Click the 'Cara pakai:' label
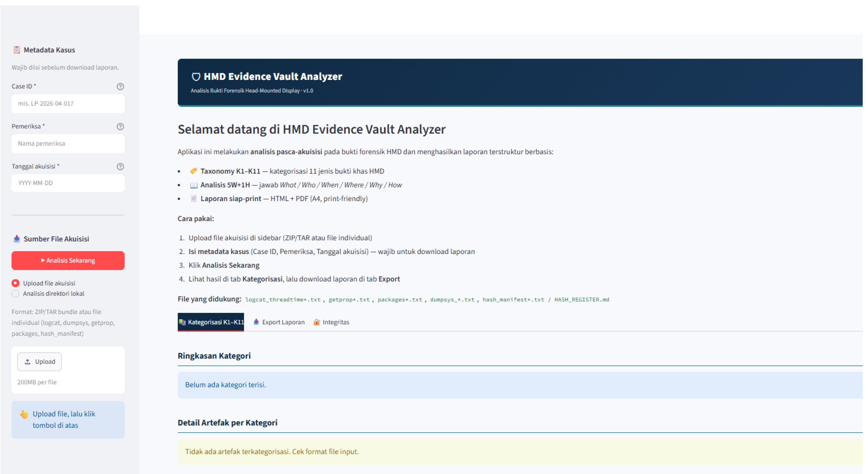The image size is (868, 474). click(196, 219)
